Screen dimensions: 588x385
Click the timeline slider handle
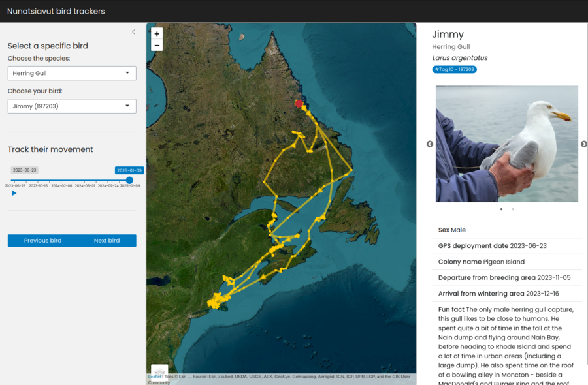coord(129,181)
